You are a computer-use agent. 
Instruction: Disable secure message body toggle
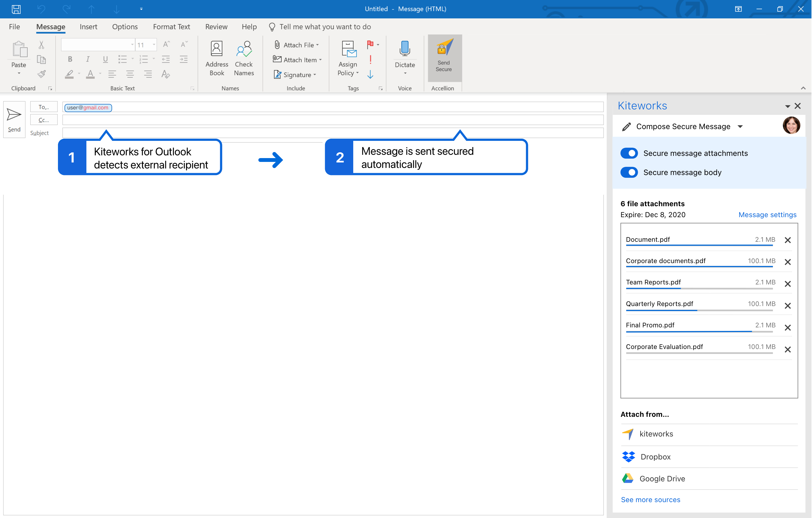(x=630, y=172)
